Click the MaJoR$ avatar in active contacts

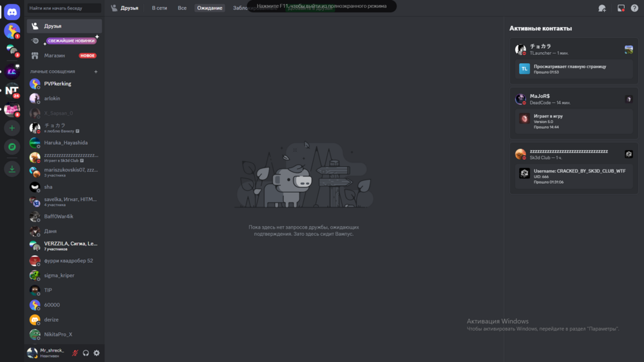click(520, 99)
